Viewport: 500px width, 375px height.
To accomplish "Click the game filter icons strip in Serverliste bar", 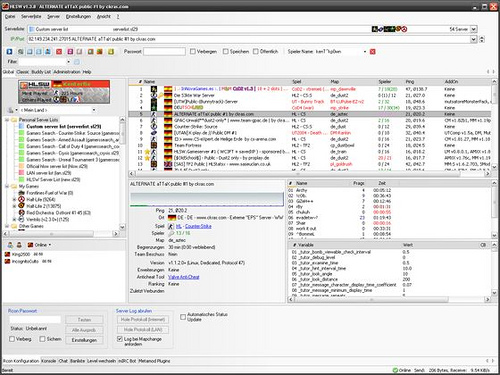I will coord(389,29).
